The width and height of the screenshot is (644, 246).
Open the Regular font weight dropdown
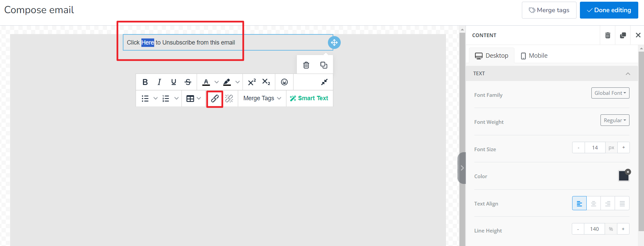615,120
